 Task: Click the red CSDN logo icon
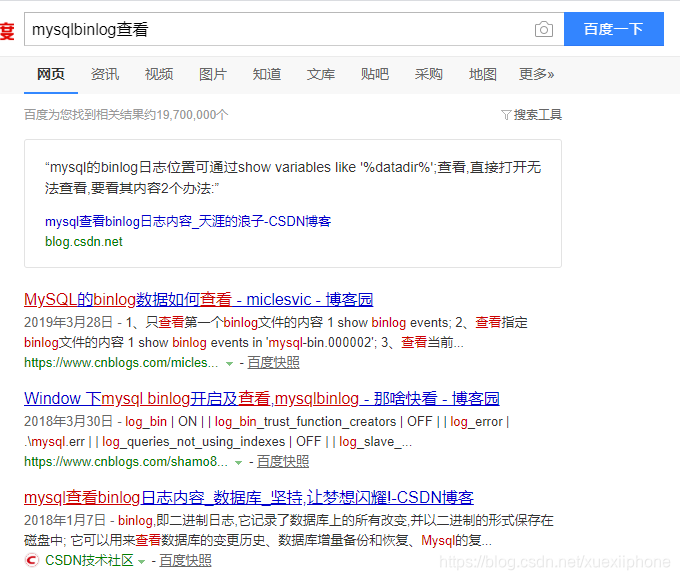[x=32, y=560]
